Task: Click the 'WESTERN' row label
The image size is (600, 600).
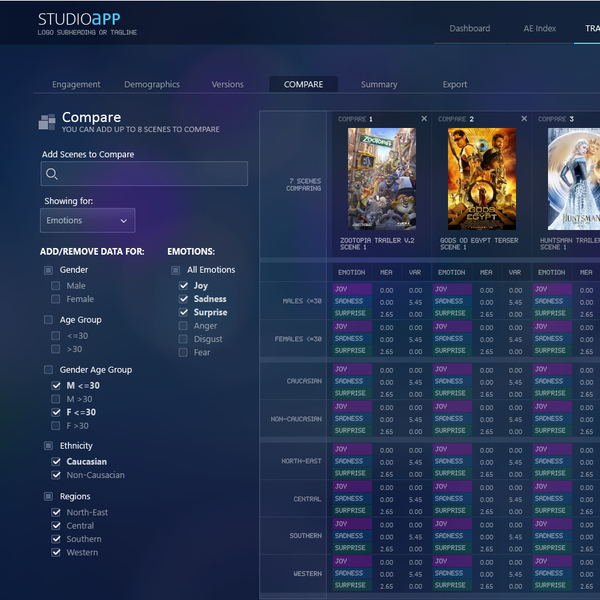Action: (x=308, y=574)
